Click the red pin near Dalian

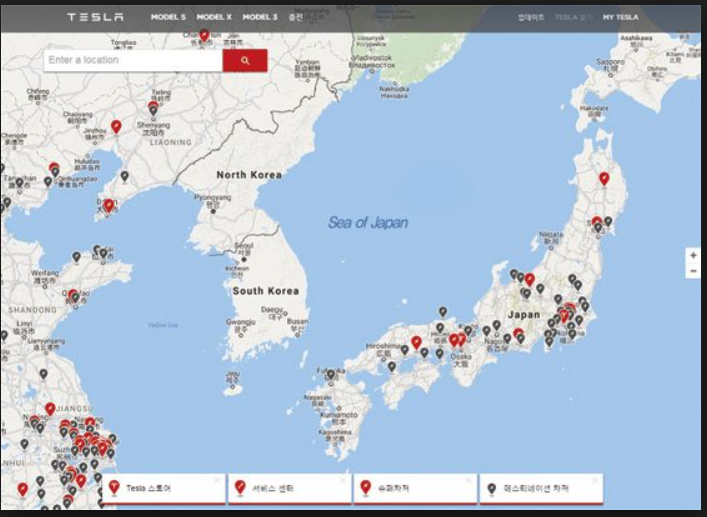coord(109,206)
